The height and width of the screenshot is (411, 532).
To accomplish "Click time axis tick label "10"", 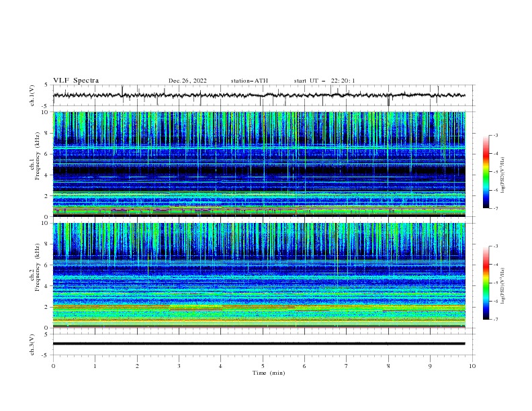I will (472, 366).
